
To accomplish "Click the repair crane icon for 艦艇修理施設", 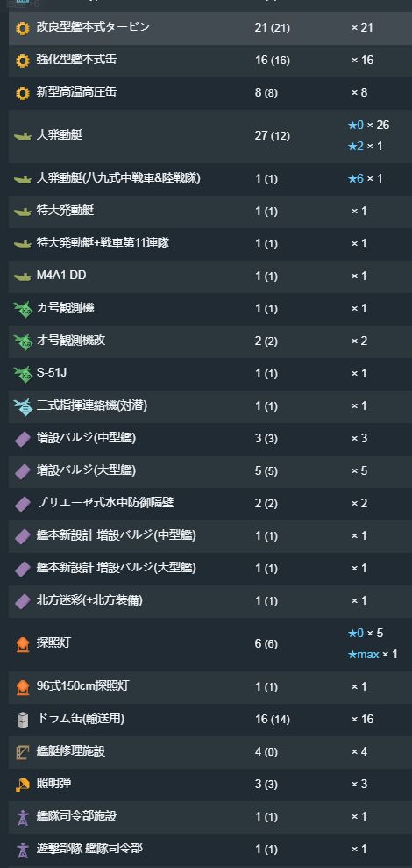I will (22, 752).
